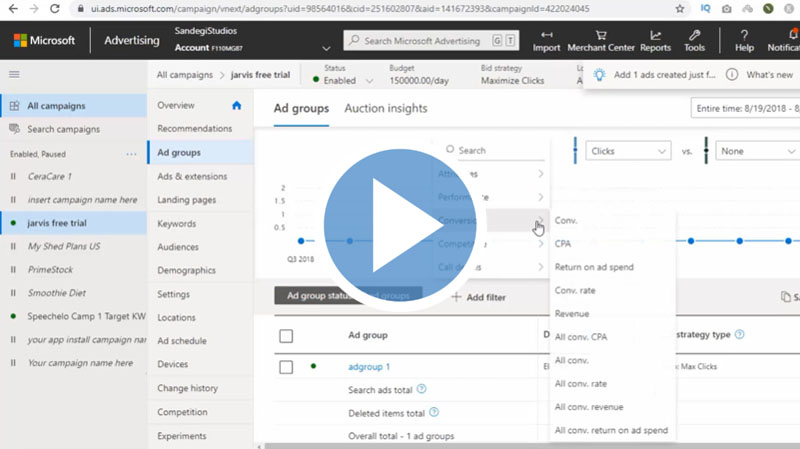The width and height of the screenshot is (800, 449).
Task: Select Speechelo Camp 1 Target KW campaign
Action: 86,316
